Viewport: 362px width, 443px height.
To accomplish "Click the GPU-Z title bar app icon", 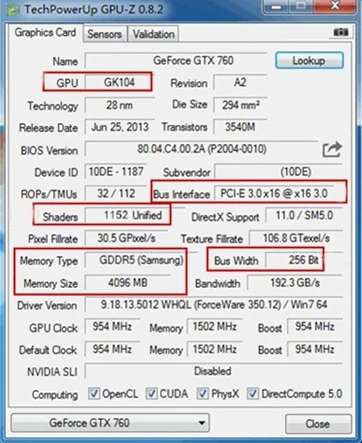I will [14, 10].
